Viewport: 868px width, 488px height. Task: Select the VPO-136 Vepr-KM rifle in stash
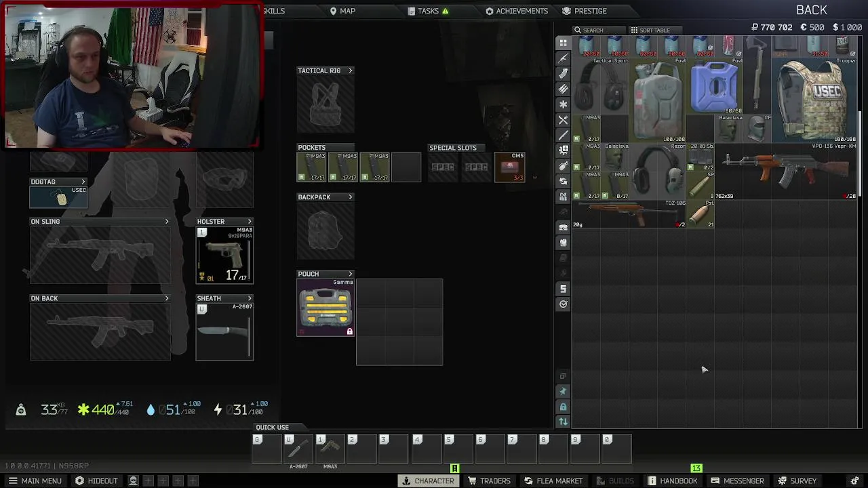point(786,171)
